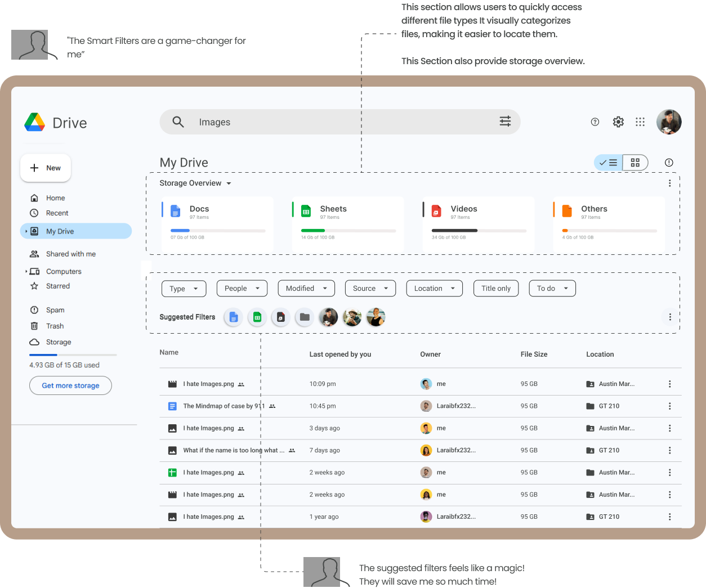Sort by Name column header
The height and width of the screenshot is (588, 706).
tap(169, 352)
